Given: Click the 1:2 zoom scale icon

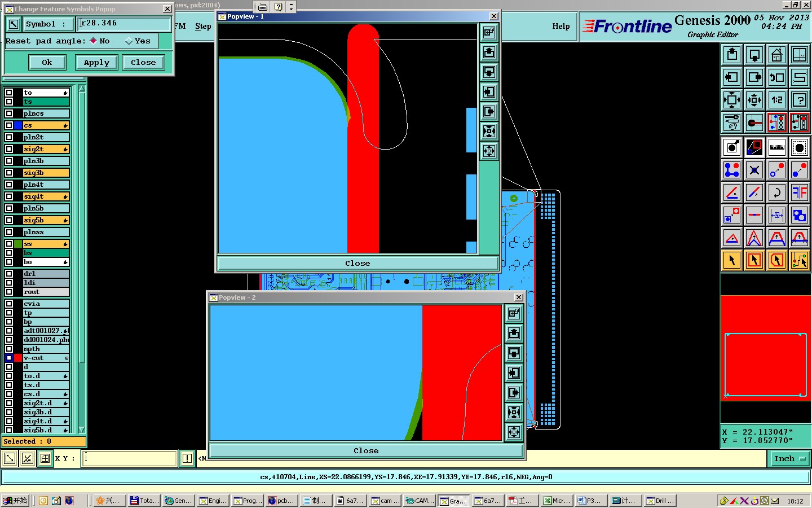Looking at the screenshot, I should (777, 100).
